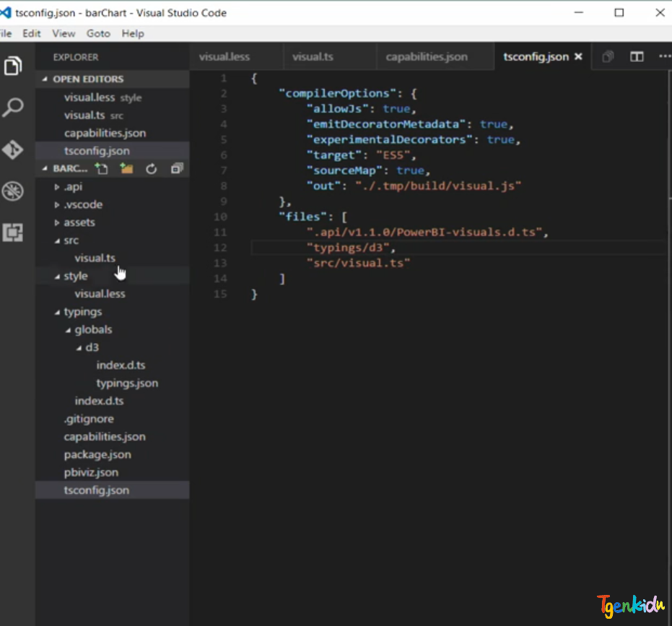Select tsconfig.json in project tree
Viewport: 672px width, 626px height.
tap(113, 490)
